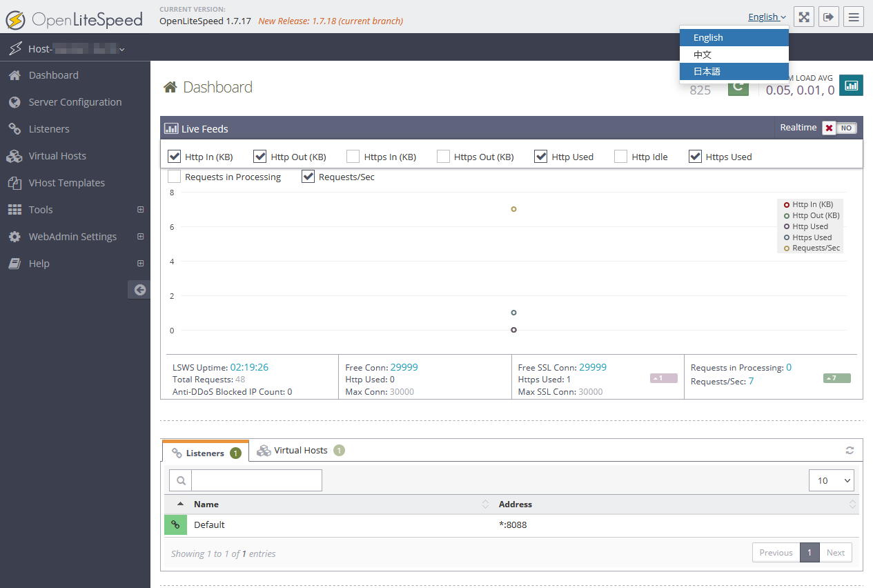Open the real-time stats chart icon

click(x=851, y=86)
